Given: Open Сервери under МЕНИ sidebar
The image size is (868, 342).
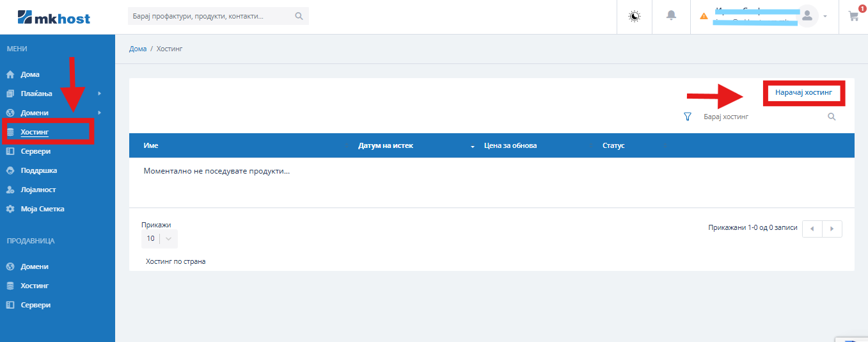Looking at the screenshot, I should tap(36, 151).
